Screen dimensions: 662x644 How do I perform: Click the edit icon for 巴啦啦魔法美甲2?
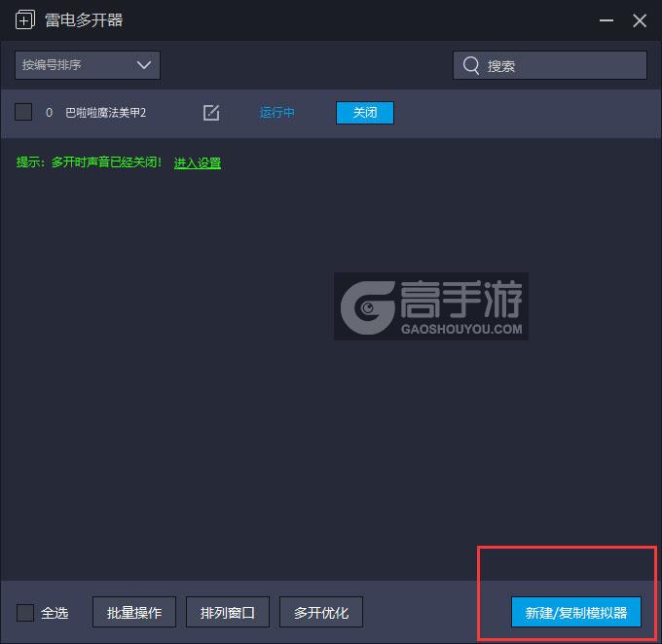point(211,113)
